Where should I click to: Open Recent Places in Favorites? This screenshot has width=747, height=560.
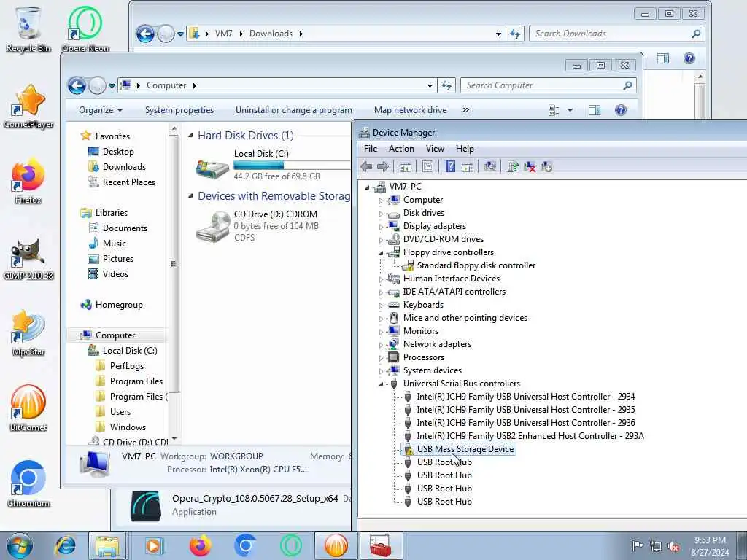tap(128, 182)
